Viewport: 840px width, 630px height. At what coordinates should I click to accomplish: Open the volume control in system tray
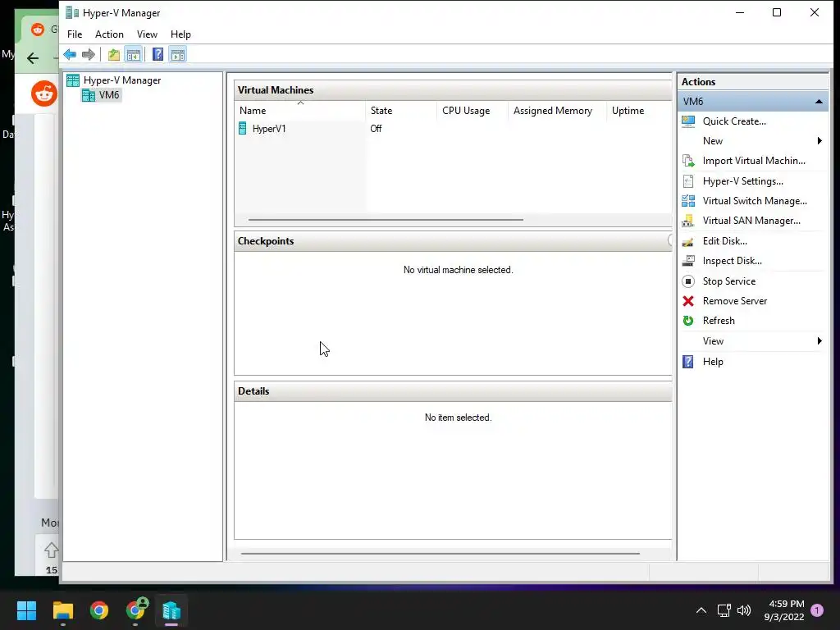coord(744,610)
